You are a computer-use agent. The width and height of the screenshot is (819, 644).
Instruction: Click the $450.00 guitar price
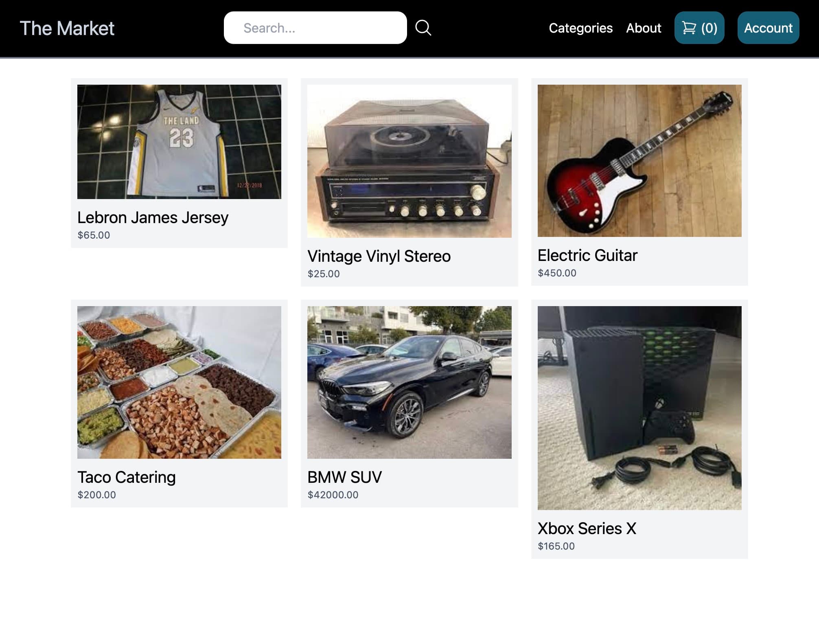(556, 273)
